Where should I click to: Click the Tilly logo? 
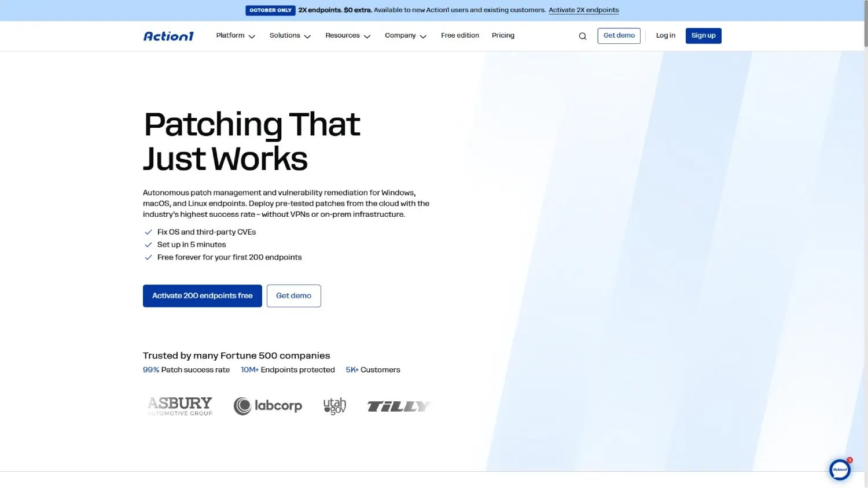(399, 406)
